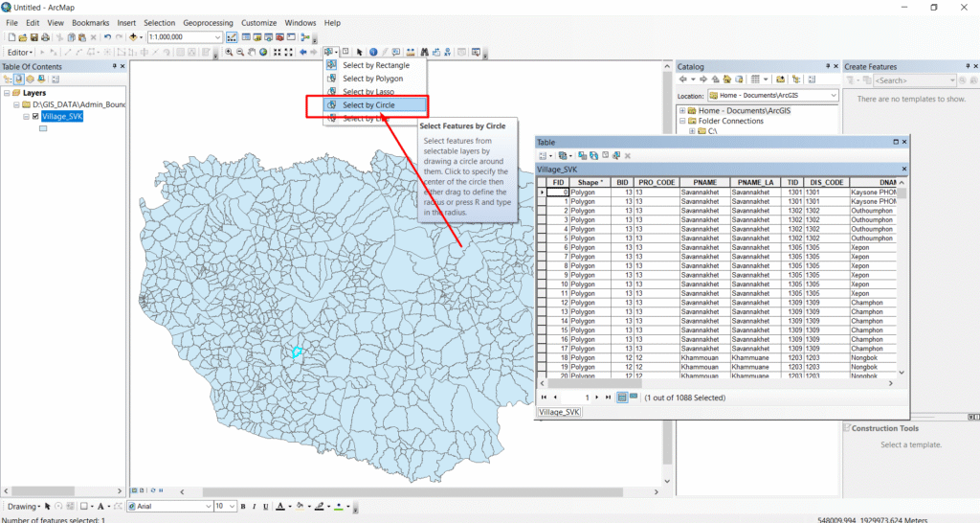Open the Customize menu
The width and height of the screenshot is (980, 523).
point(258,23)
